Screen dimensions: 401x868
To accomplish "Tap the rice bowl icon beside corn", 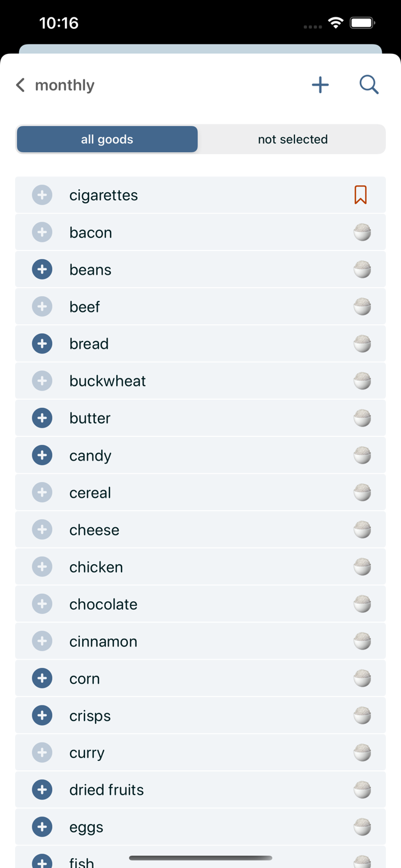I will [362, 678].
